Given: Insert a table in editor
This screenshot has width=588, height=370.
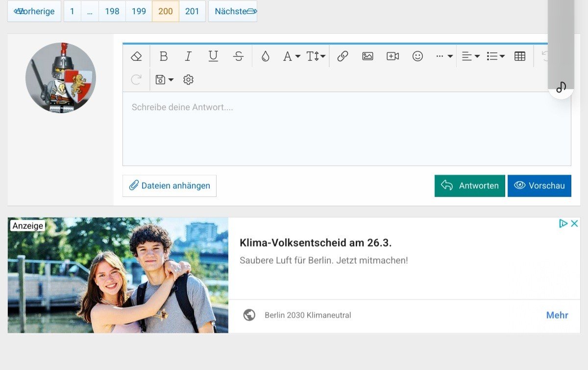Looking at the screenshot, I should [520, 56].
